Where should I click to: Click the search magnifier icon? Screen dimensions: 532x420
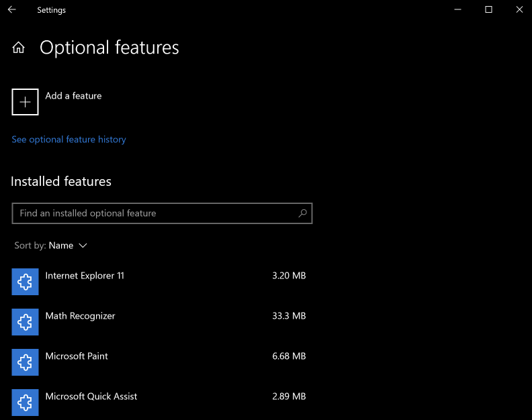(x=302, y=213)
